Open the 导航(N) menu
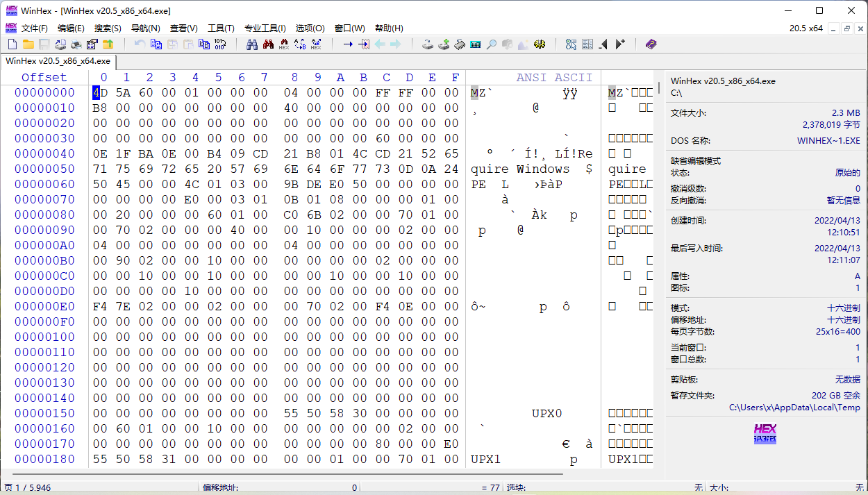868x495 pixels. coord(146,28)
